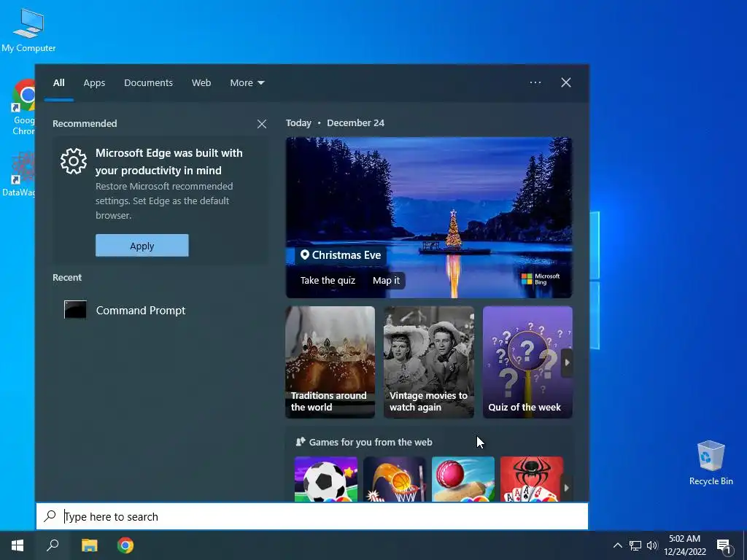The image size is (747, 560).
Task: Open the basketball hoop game tile
Action: (395, 479)
